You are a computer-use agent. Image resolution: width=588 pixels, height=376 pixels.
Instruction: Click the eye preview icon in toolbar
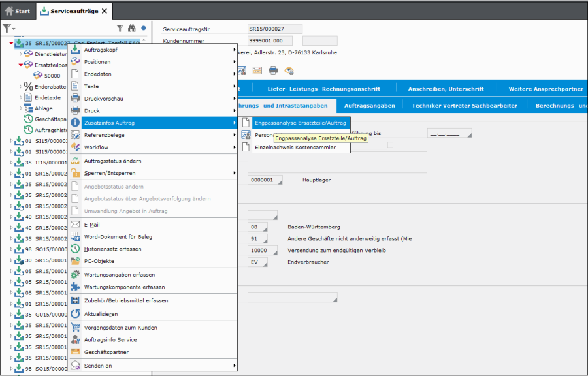click(x=289, y=70)
